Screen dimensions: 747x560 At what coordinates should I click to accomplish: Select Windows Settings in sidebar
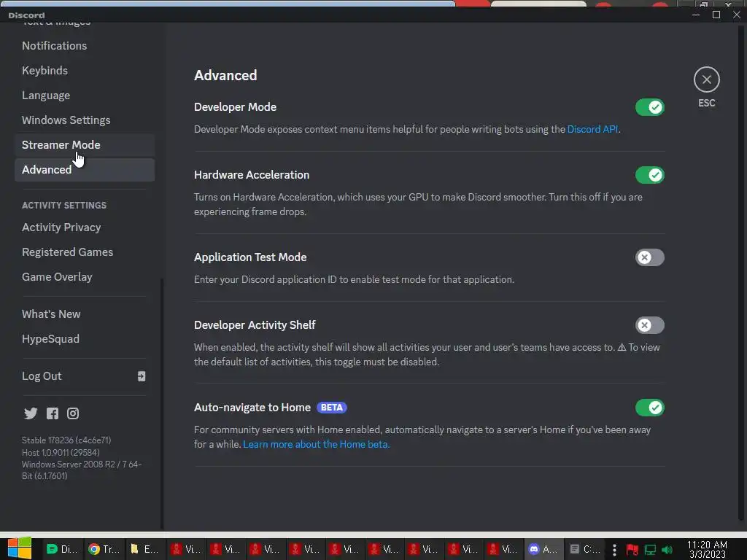85,120
